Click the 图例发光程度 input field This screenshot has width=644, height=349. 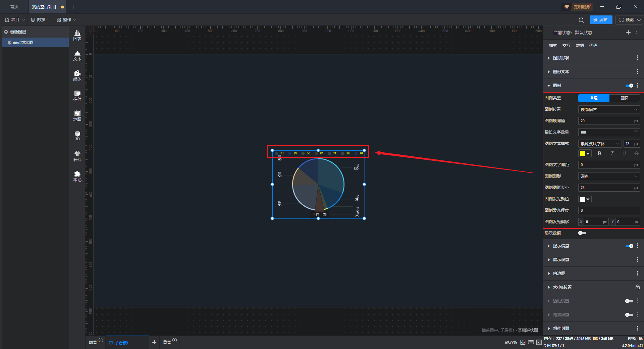tap(609, 210)
